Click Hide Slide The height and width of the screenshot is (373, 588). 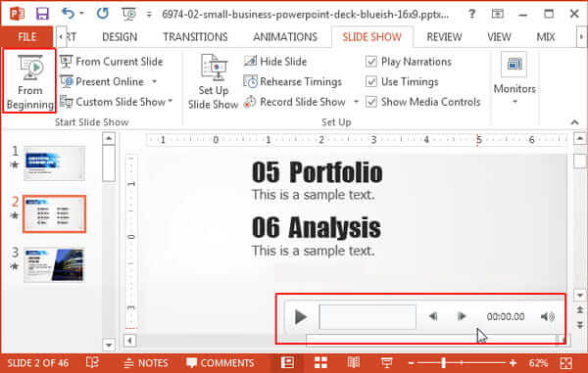[275, 62]
